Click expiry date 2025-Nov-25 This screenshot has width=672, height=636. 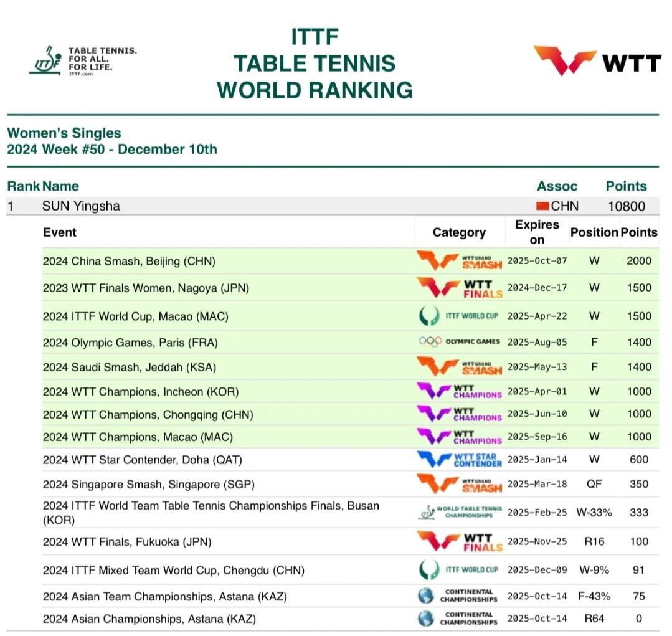(x=537, y=542)
